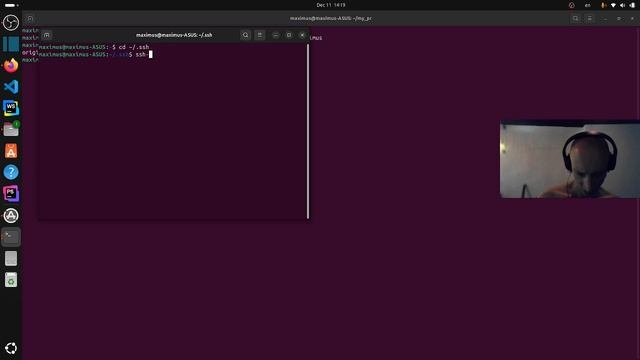Viewport: 640px width, 360px height.
Task: Launch PhpStorm from the dock
Action: pyautogui.click(x=11, y=194)
